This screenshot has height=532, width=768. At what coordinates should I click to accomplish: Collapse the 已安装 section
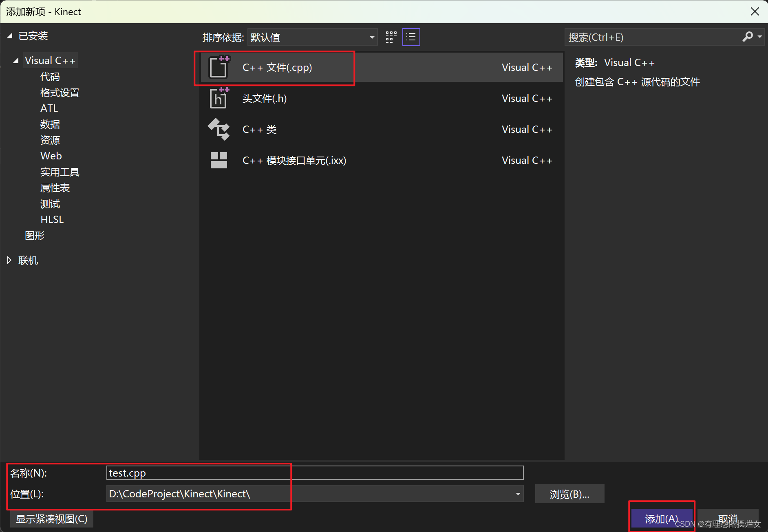coord(10,35)
